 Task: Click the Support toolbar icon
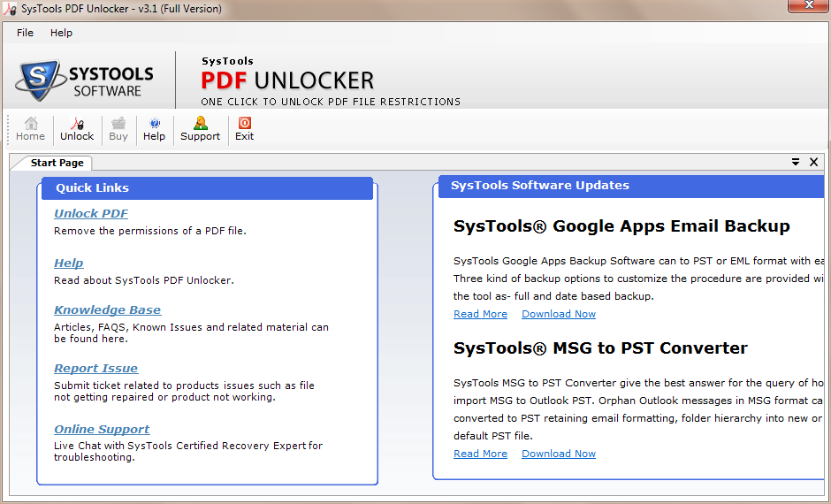(x=200, y=124)
